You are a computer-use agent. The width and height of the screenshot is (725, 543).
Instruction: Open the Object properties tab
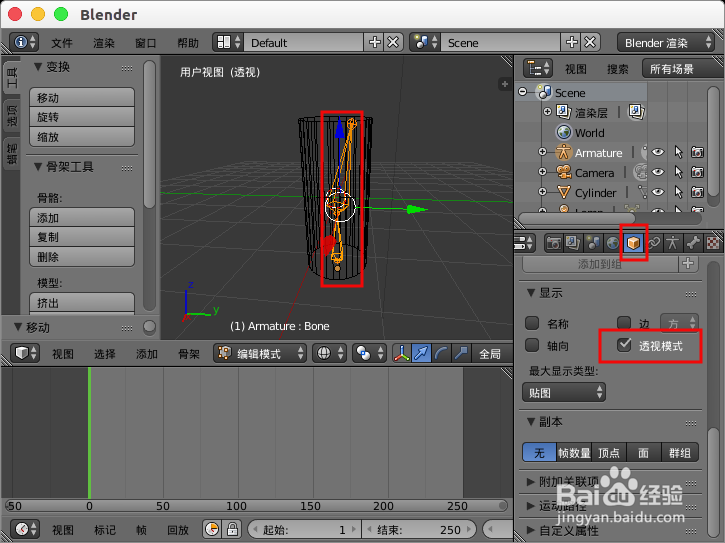point(633,242)
